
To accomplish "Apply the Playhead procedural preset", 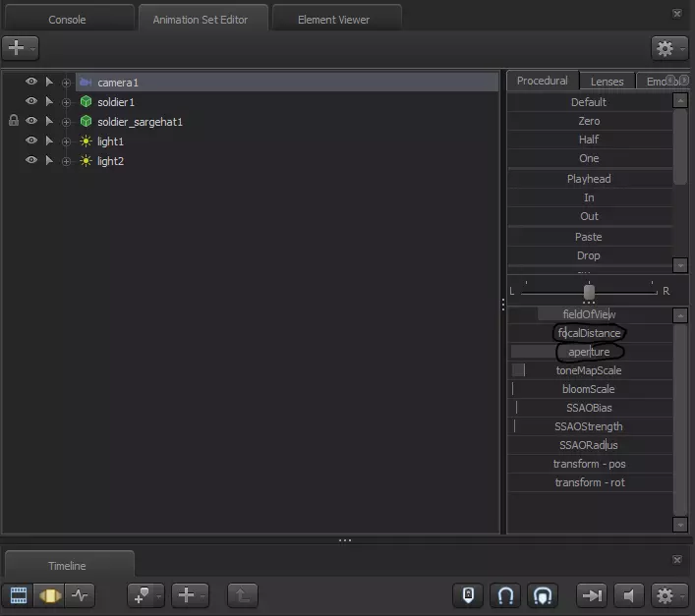I will 589,179.
